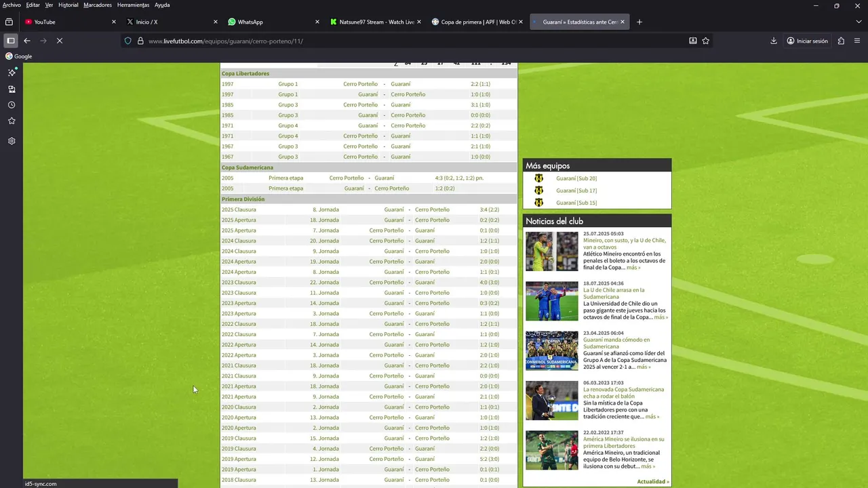Image resolution: width=868 pixels, height=488 pixels.
Task: Open the Guaraní [Sub 20] link
Action: (576, 178)
